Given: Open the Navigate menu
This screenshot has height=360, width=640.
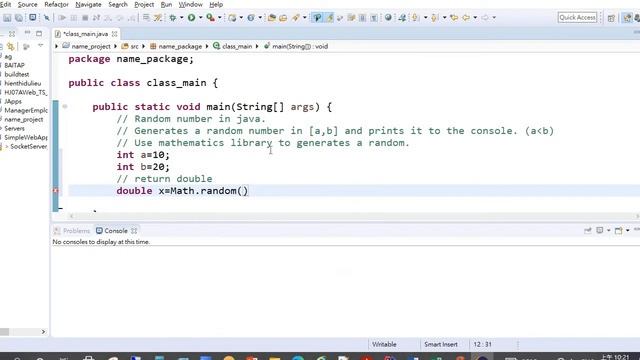Looking at the screenshot, I should pyautogui.click(x=88, y=4).
